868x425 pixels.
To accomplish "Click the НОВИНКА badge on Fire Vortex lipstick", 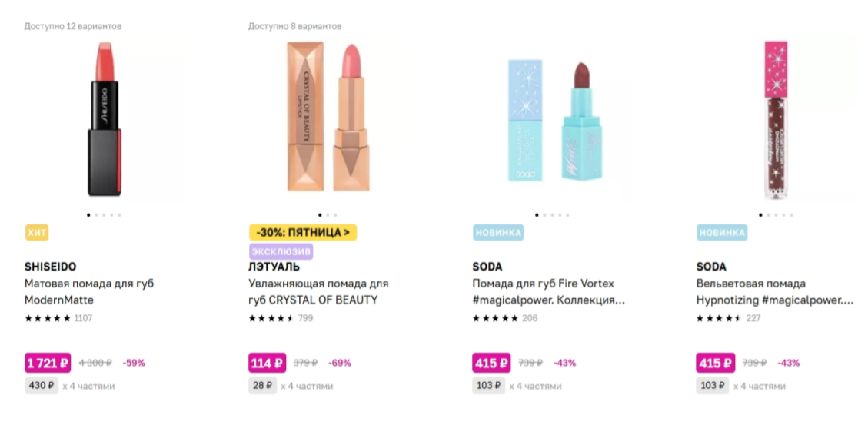I will (x=498, y=233).
